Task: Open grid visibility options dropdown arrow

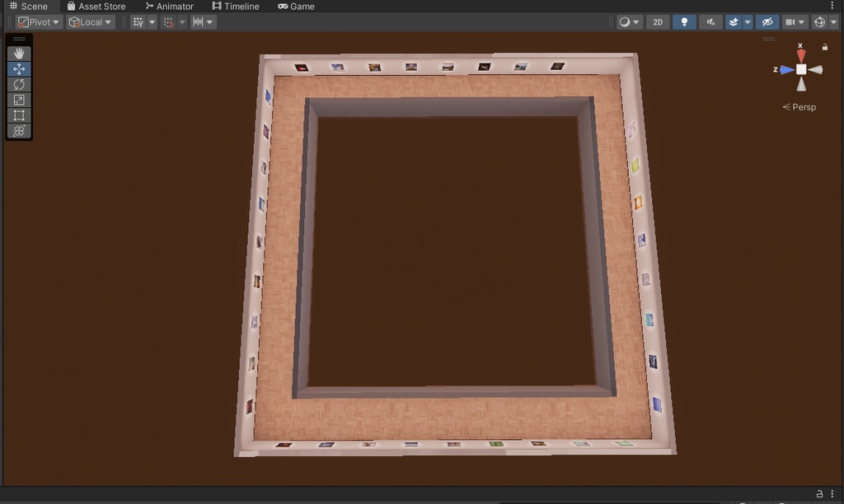Action: point(152,22)
